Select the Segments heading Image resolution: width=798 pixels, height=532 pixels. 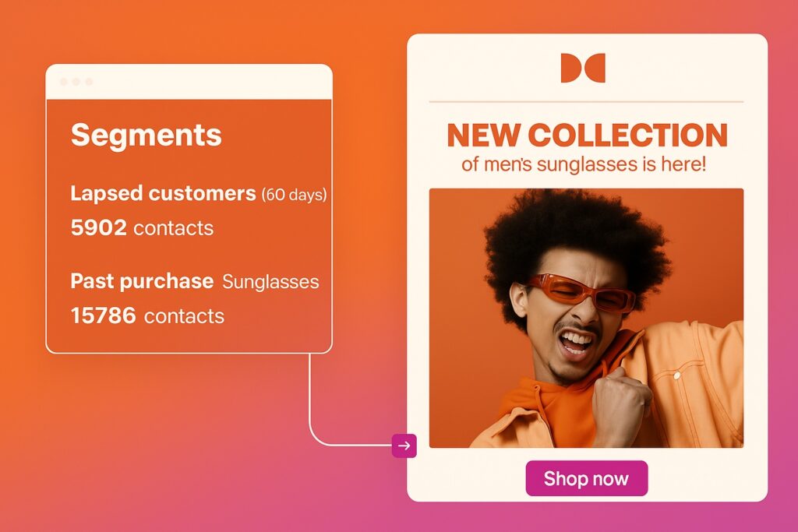[x=146, y=135]
